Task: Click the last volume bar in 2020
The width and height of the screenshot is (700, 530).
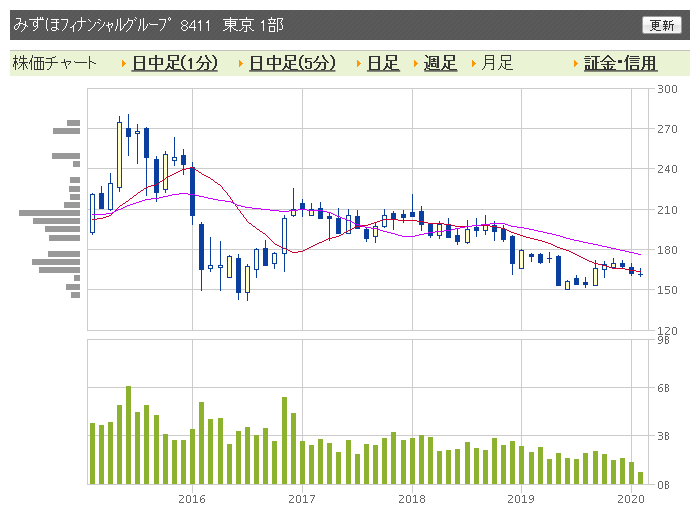Action: click(641, 478)
